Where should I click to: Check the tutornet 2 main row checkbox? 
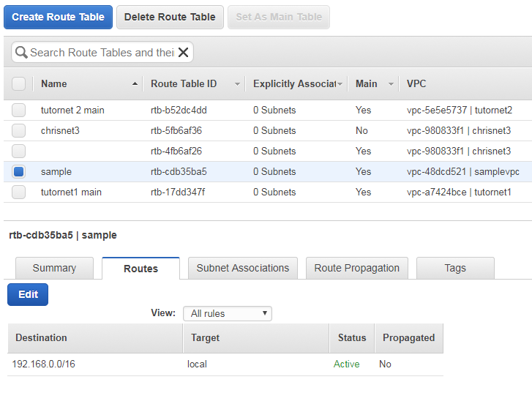(19, 111)
